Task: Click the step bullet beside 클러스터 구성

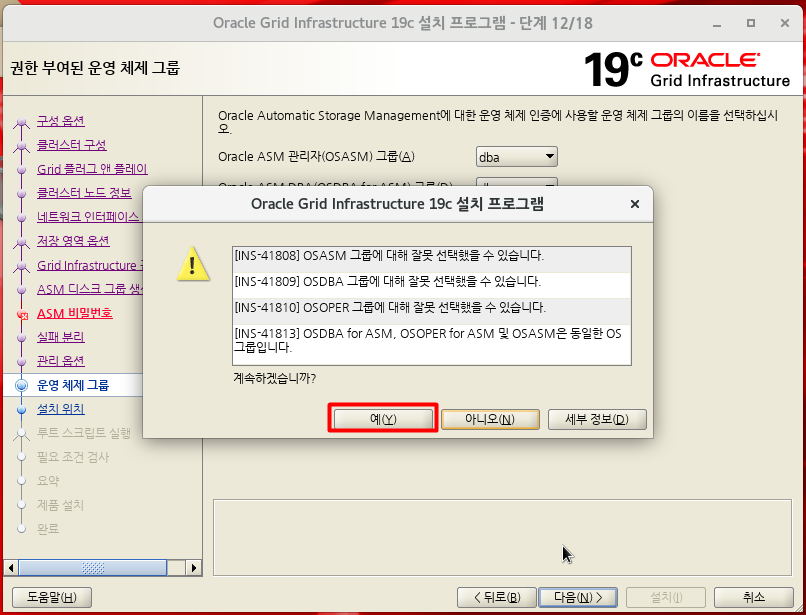Action: pos(22,146)
